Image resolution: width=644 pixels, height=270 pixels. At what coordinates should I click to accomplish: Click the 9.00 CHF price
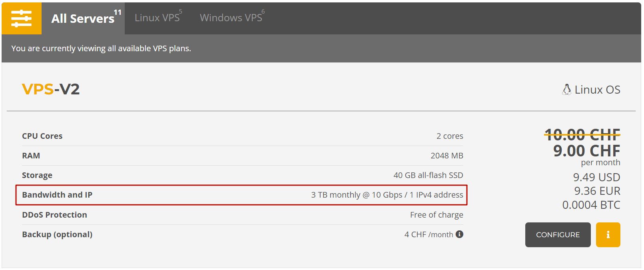586,151
